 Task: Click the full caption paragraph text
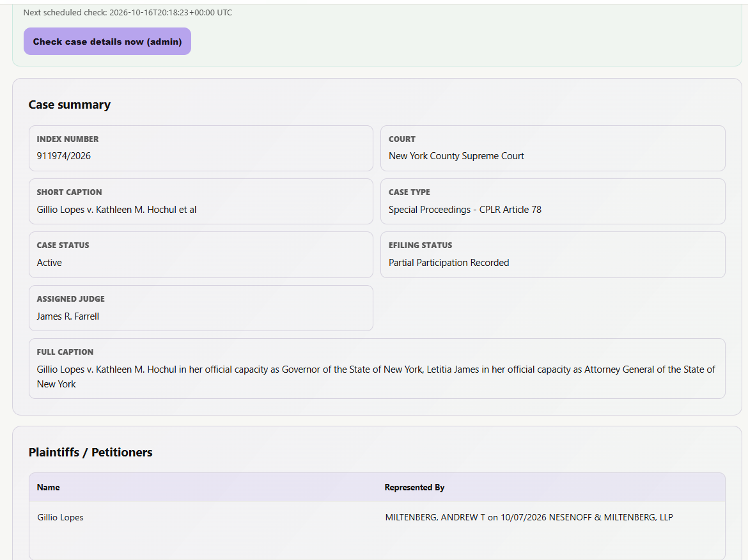376,377
